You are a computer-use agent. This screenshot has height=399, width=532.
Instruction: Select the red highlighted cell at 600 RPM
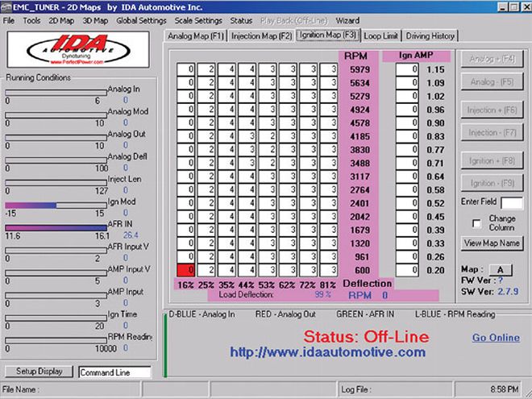point(185,270)
